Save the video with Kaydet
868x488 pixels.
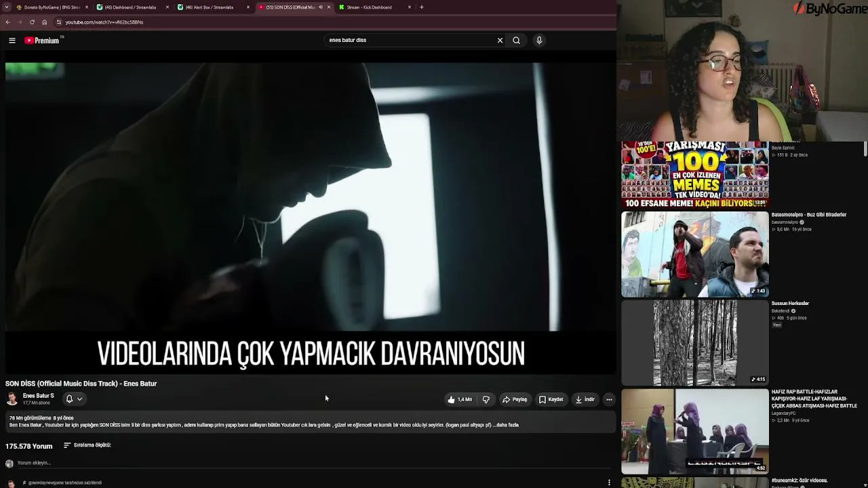pos(551,400)
